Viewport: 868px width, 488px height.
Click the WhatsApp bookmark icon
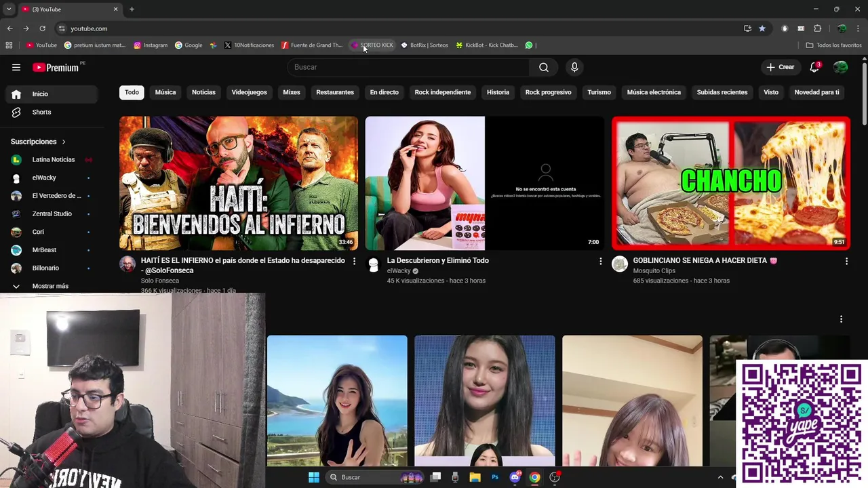(529, 45)
